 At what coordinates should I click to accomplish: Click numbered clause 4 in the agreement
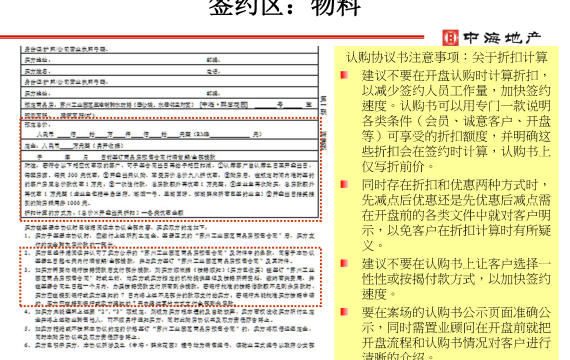point(169,316)
